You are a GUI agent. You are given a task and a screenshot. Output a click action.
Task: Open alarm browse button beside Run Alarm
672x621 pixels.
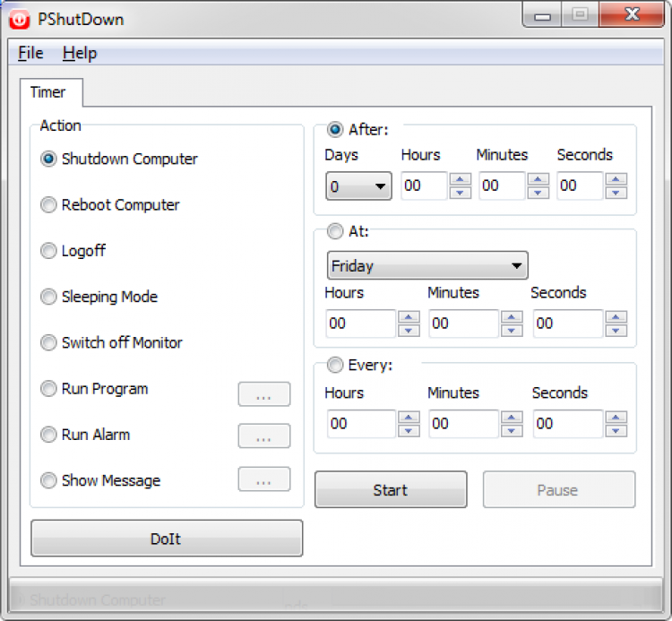264,436
